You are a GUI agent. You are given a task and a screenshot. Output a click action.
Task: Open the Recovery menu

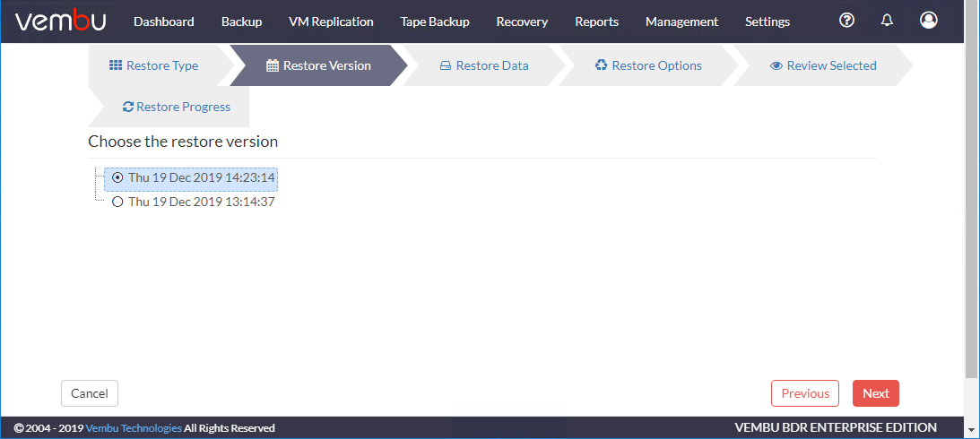pyautogui.click(x=522, y=22)
